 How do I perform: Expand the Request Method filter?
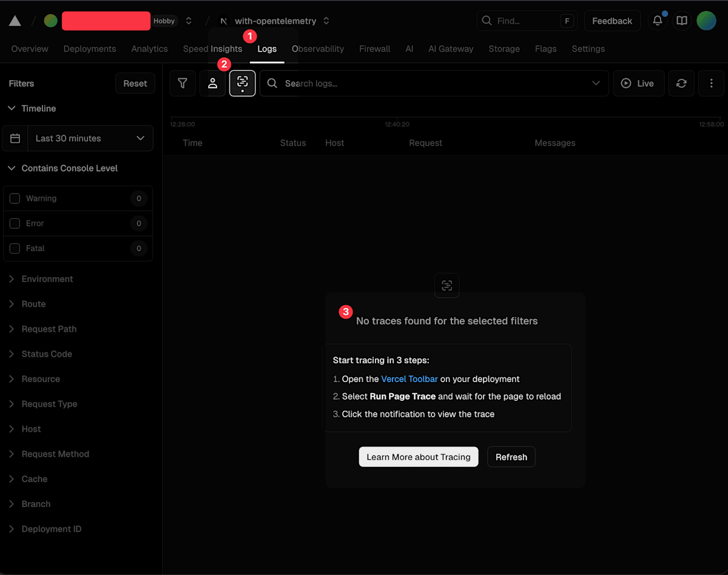coord(49,454)
